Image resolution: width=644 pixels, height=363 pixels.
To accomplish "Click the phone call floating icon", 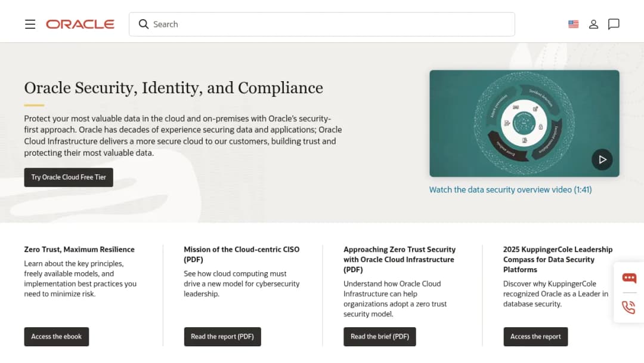I will 629,307.
